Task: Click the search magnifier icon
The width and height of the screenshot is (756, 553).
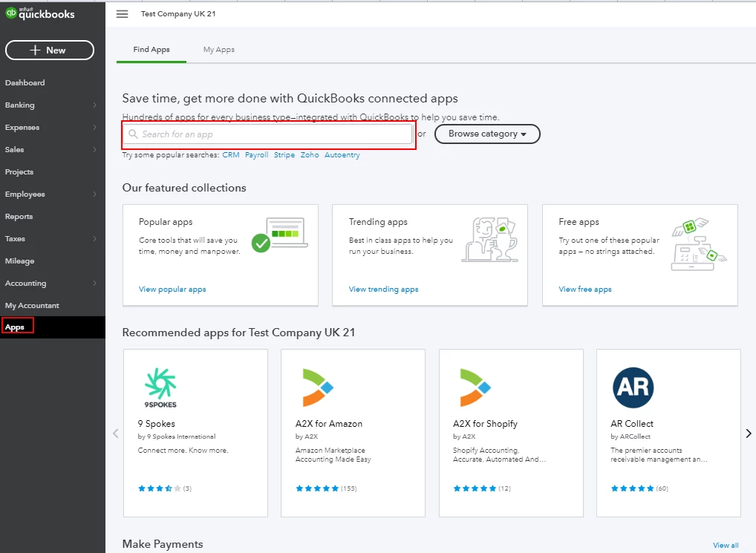Action: (x=133, y=134)
